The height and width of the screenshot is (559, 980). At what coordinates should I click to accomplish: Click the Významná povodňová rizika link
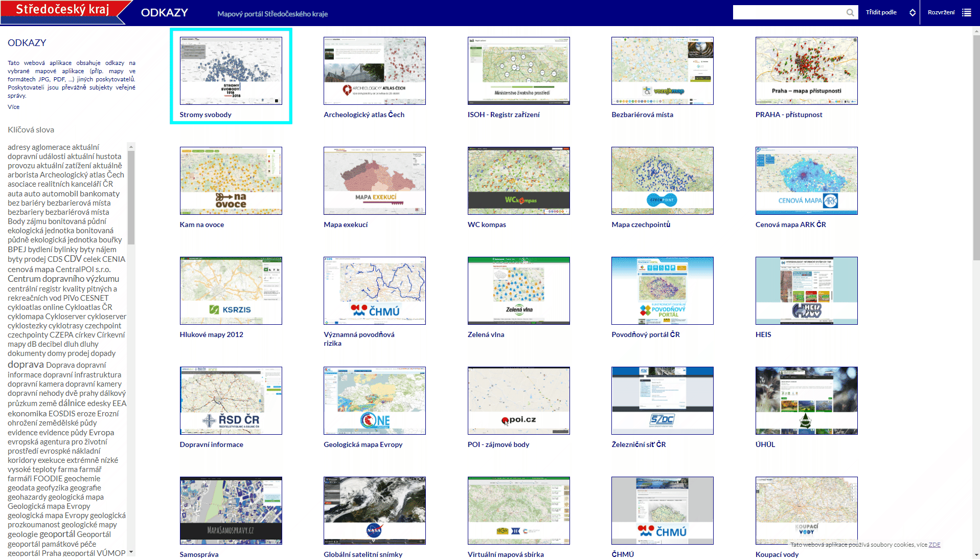[x=359, y=339]
